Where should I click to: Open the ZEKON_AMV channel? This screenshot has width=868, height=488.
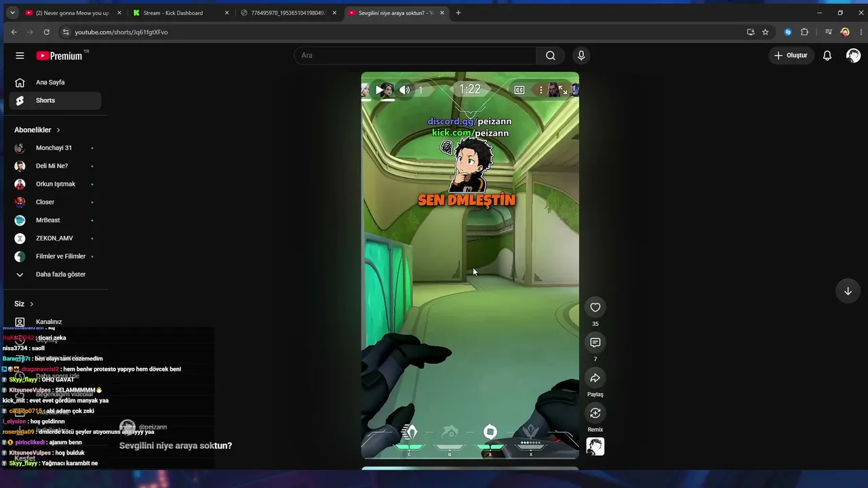pyautogui.click(x=55, y=239)
